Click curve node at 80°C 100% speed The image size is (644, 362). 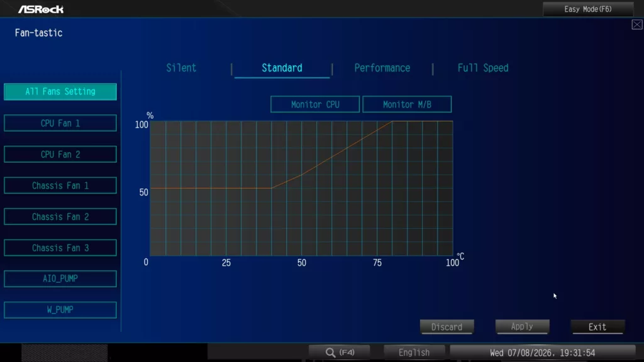coord(392,121)
